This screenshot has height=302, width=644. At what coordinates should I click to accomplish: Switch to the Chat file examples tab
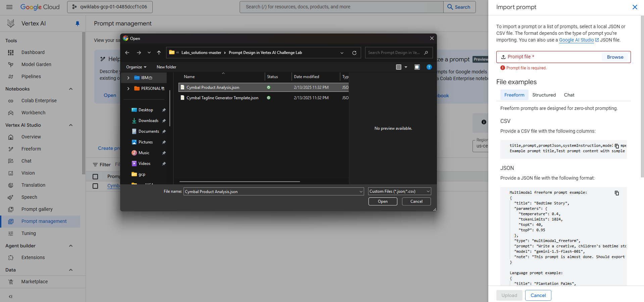[x=569, y=95]
